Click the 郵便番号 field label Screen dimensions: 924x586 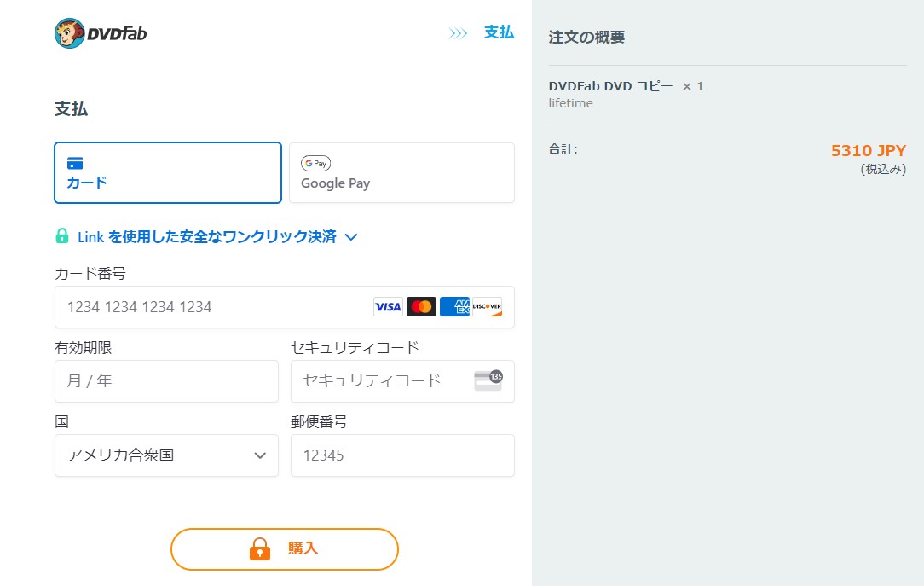[x=319, y=422]
